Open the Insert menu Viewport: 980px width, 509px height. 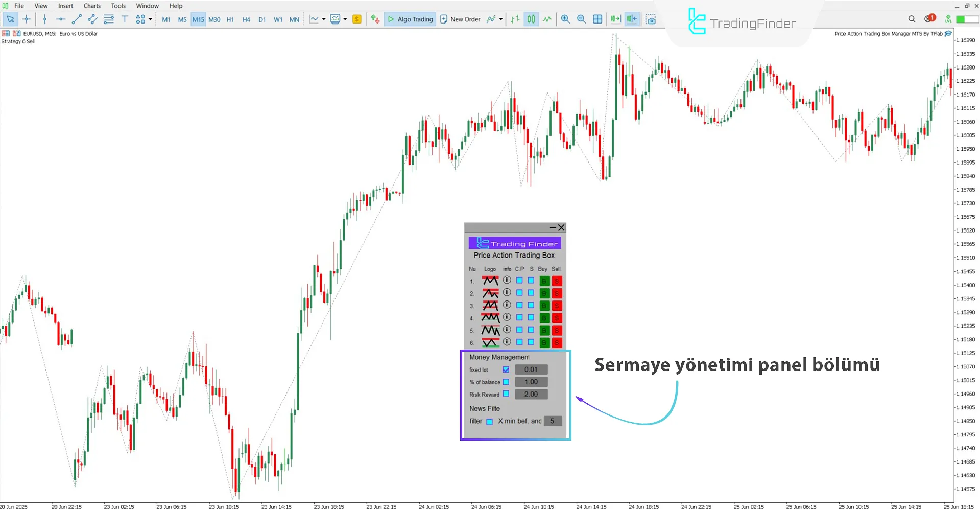pos(65,6)
